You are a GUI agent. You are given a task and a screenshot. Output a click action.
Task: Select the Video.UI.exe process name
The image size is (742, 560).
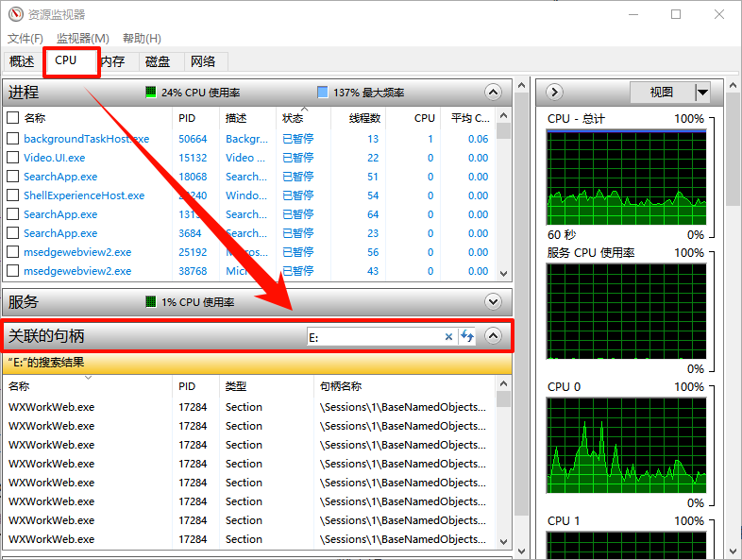pos(55,158)
